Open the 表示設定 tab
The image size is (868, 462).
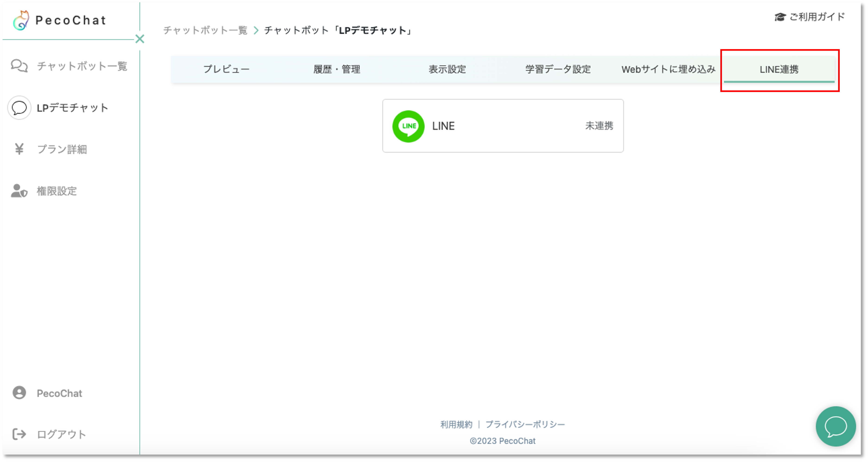[447, 69]
